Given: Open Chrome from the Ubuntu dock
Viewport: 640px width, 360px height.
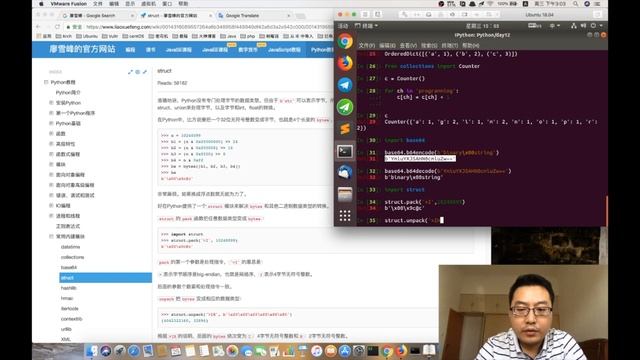Looking at the screenshot, I should click(x=345, y=41).
